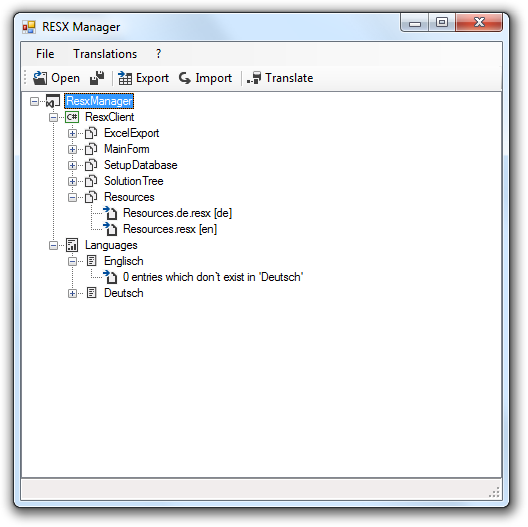The width and height of the screenshot is (528, 527).
Task: Select the Englisch language document icon
Action: tap(91, 261)
